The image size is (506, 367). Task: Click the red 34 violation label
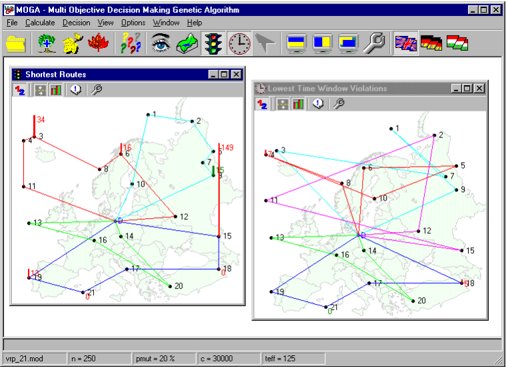click(x=41, y=119)
